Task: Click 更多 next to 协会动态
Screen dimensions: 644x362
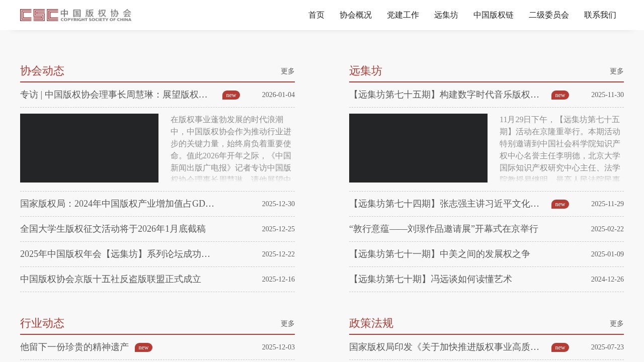Action: 287,71
